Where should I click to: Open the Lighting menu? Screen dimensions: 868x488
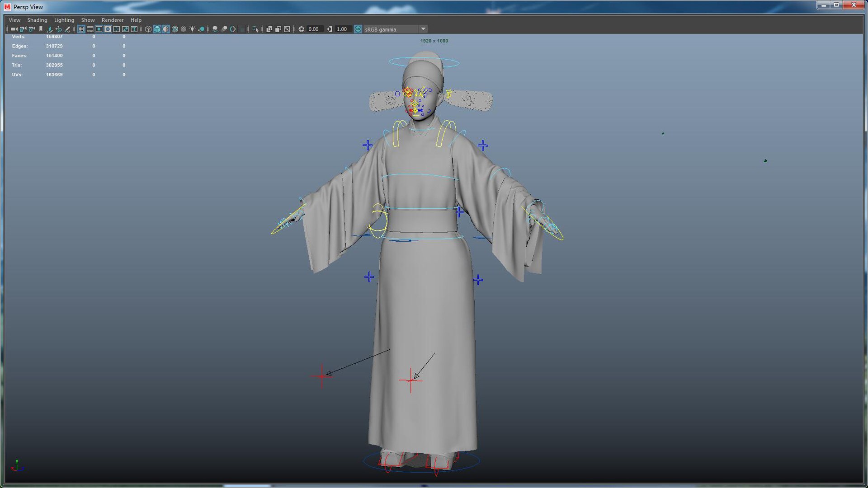tap(64, 20)
